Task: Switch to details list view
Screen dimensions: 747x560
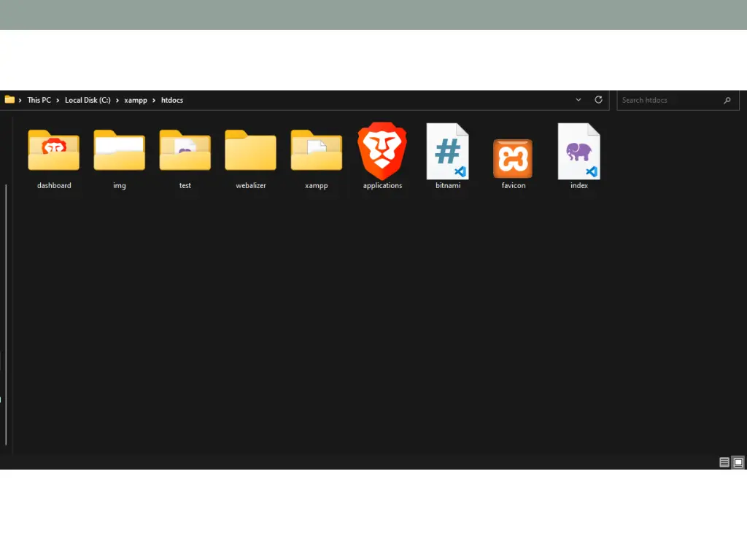Action: click(724, 462)
